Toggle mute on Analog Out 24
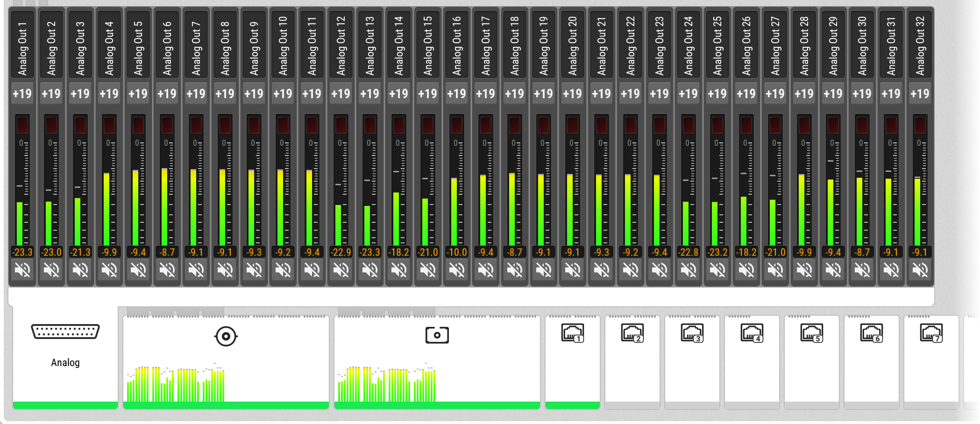 click(x=689, y=270)
